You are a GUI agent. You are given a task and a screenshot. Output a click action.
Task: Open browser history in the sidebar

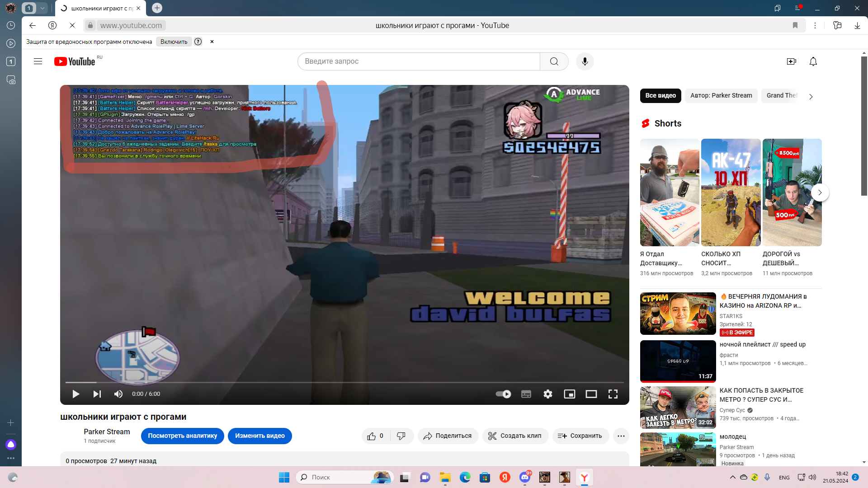[x=11, y=26]
